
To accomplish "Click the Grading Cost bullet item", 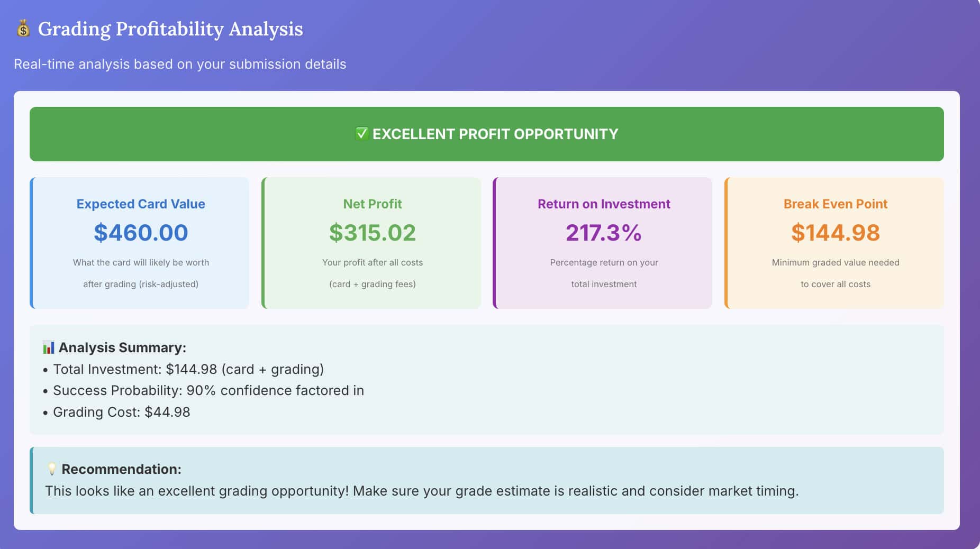I will point(122,412).
